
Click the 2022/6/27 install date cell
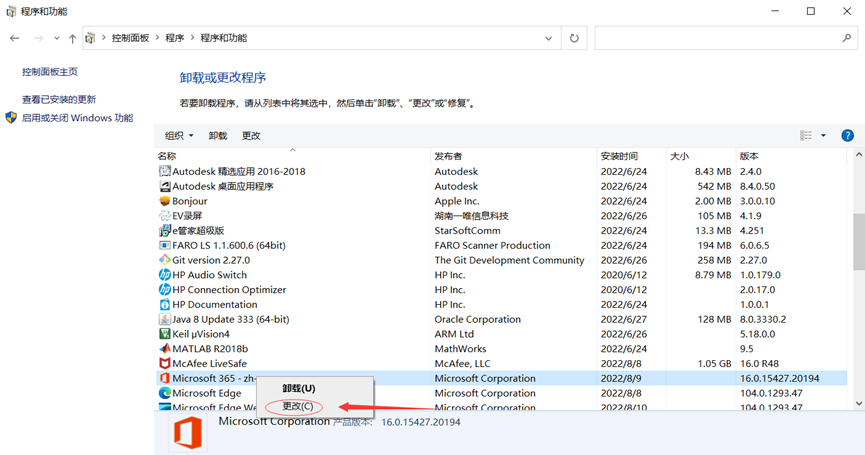624,319
